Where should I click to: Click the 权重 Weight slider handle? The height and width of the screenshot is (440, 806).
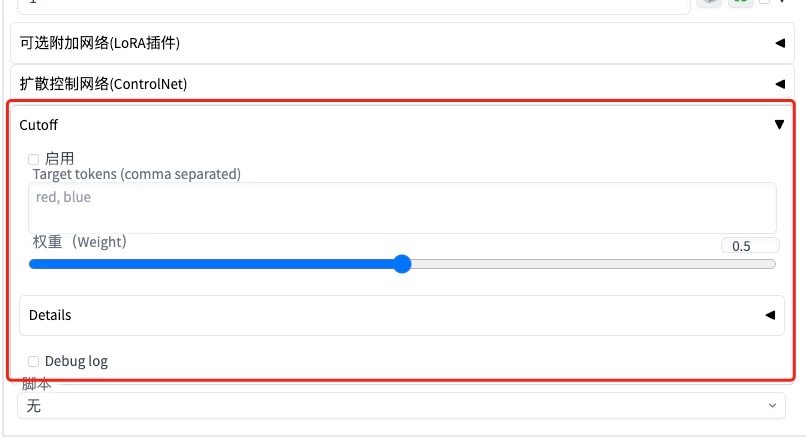402,264
